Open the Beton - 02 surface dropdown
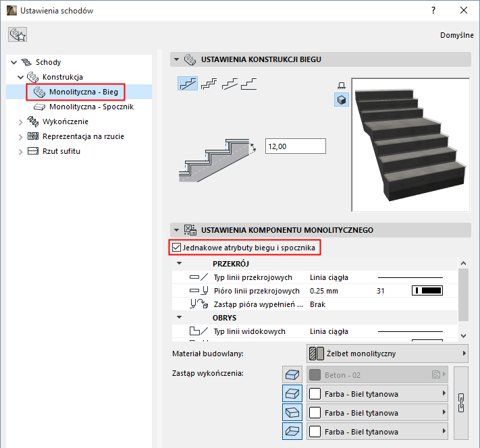 click(x=377, y=374)
